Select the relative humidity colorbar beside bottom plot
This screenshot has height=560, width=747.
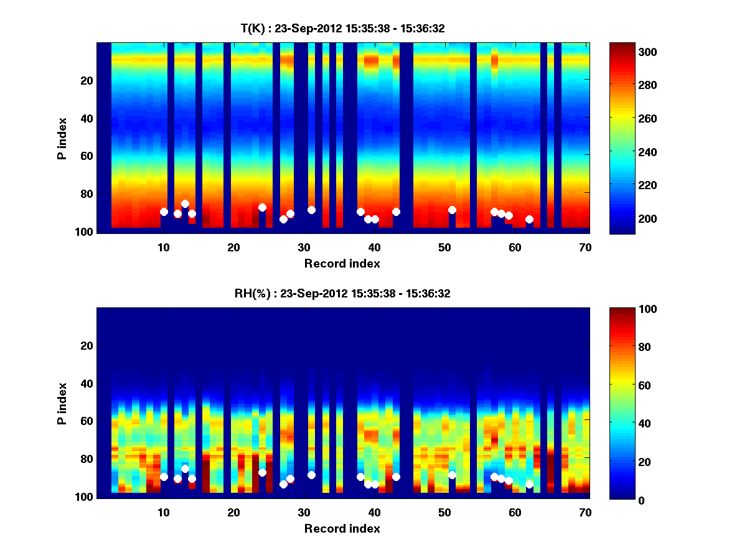tap(622, 403)
